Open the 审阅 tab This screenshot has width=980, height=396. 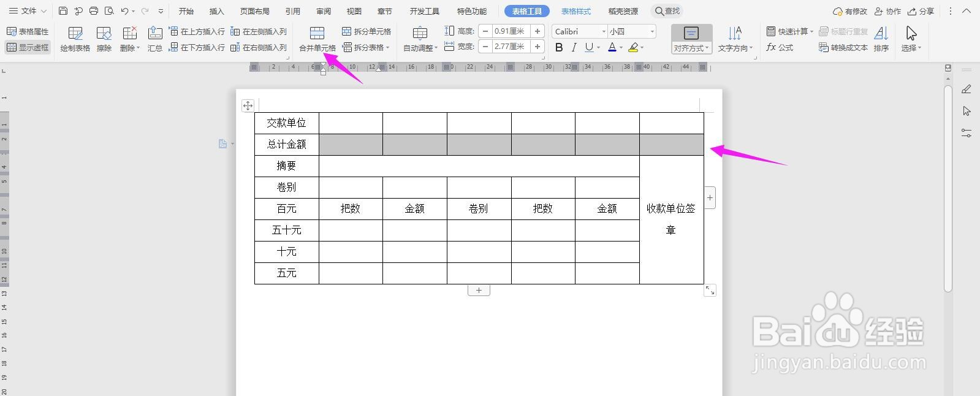click(x=324, y=11)
